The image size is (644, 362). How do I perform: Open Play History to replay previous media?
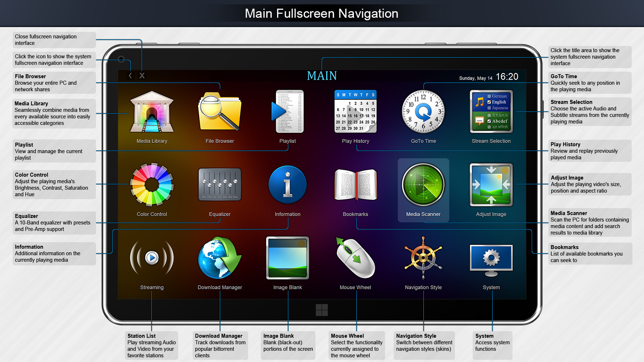click(355, 111)
